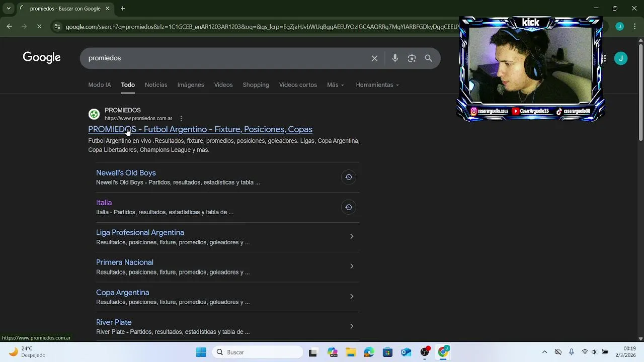Viewport: 644px width, 362px height.
Task: Open Chrome profile button in toolbar
Action: click(x=619, y=26)
